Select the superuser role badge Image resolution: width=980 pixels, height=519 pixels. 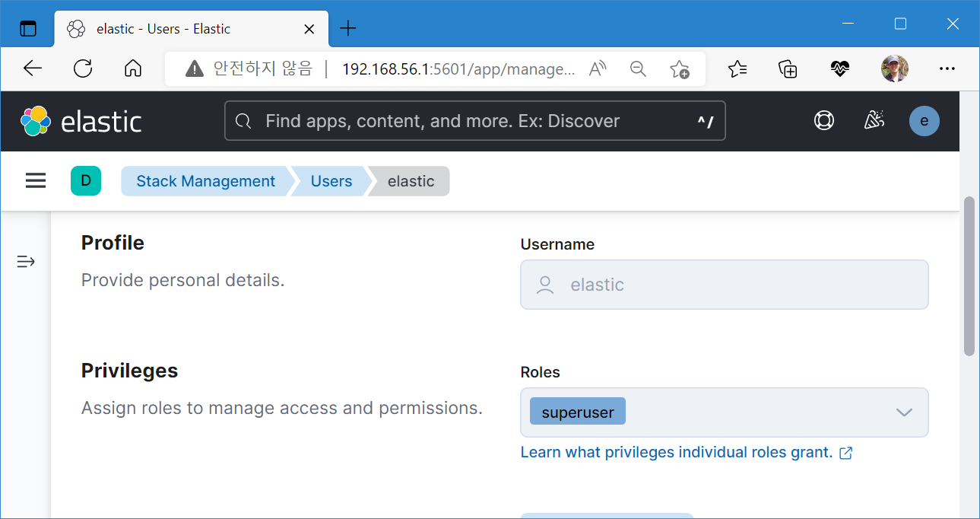578,412
